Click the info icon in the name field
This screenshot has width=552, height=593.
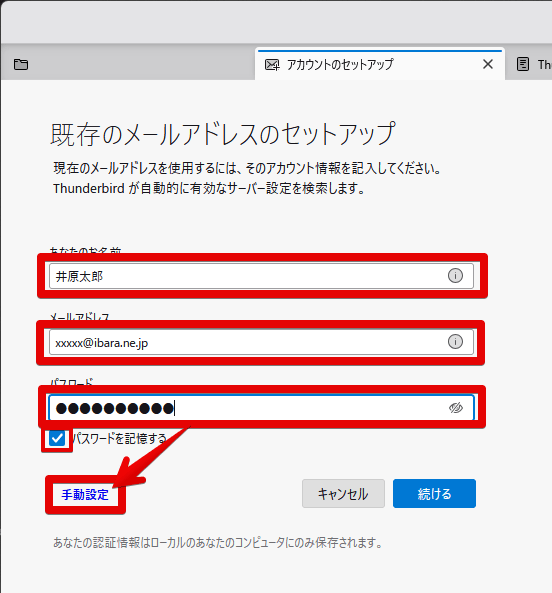point(455,275)
